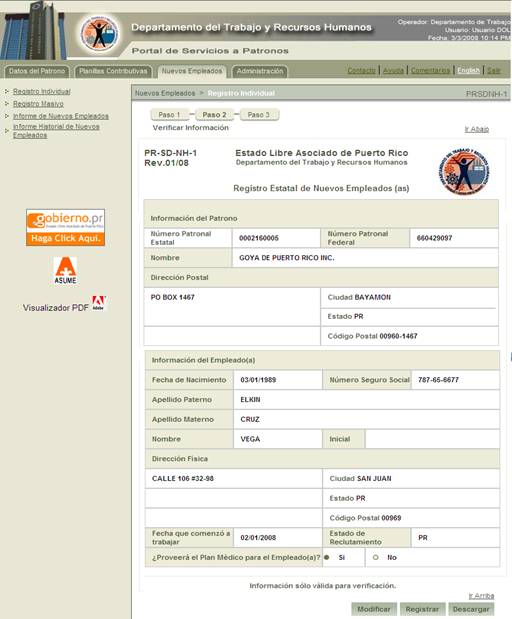Screen dimensions: 512x619
Task: Click the Descargar button
Action: (x=471, y=609)
